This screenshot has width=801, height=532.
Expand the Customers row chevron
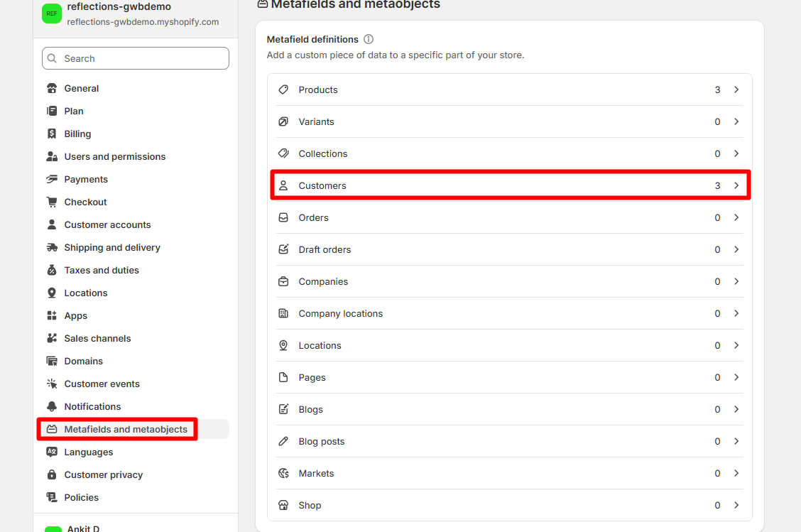[736, 185]
